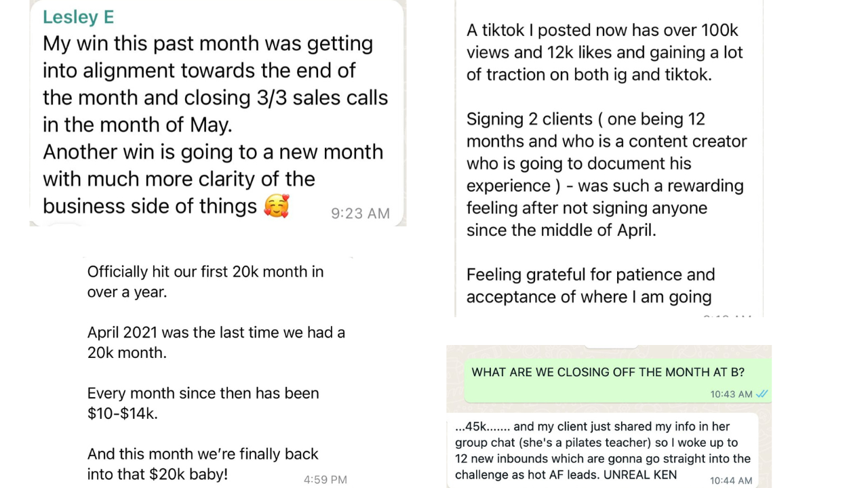Click the green "WHAT ARE WE CLOSING OFF" bubble
The width and height of the screenshot is (868, 488).
pyautogui.click(x=608, y=372)
